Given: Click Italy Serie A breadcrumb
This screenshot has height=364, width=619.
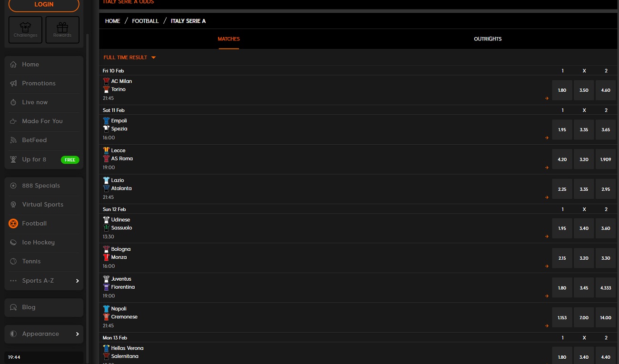Looking at the screenshot, I should pos(188,21).
